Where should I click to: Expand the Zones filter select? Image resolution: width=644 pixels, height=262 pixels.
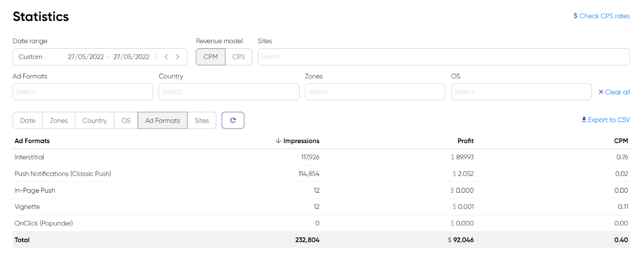pyautogui.click(x=375, y=92)
